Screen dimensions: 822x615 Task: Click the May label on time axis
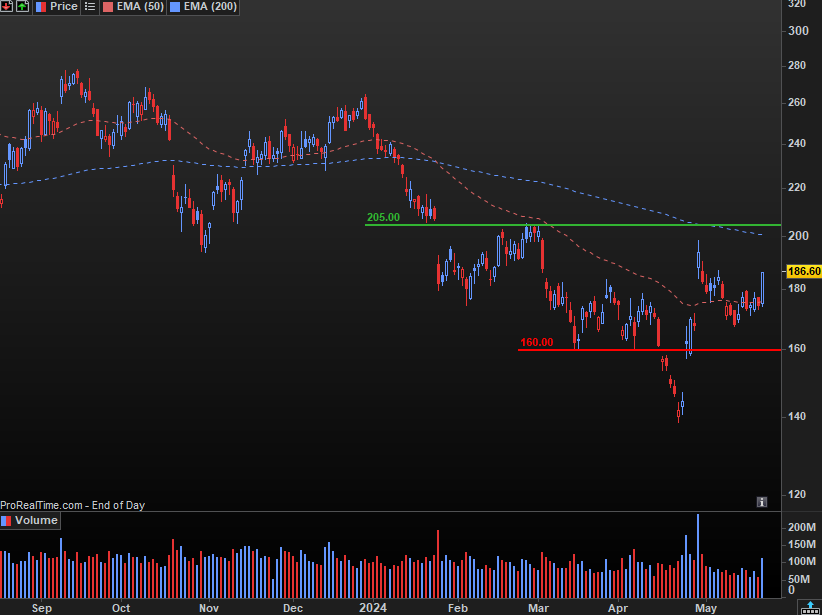pyautogui.click(x=706, y=608)
